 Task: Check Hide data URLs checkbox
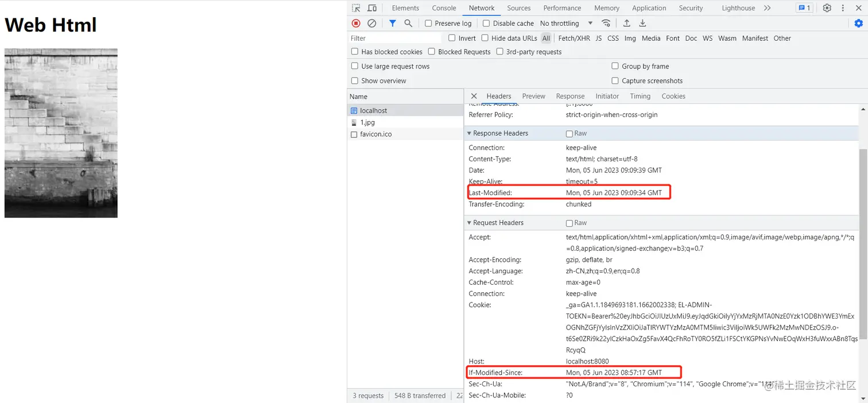[485, 38]
